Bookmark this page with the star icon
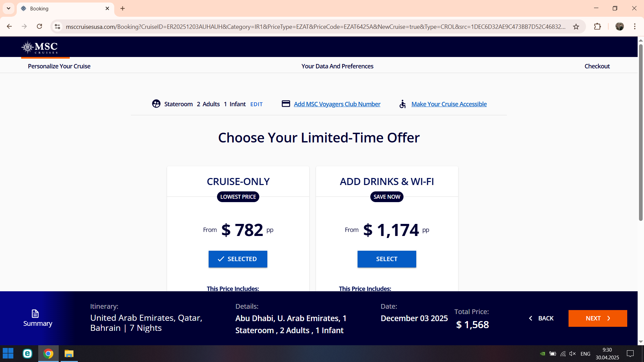 point(576,26)
